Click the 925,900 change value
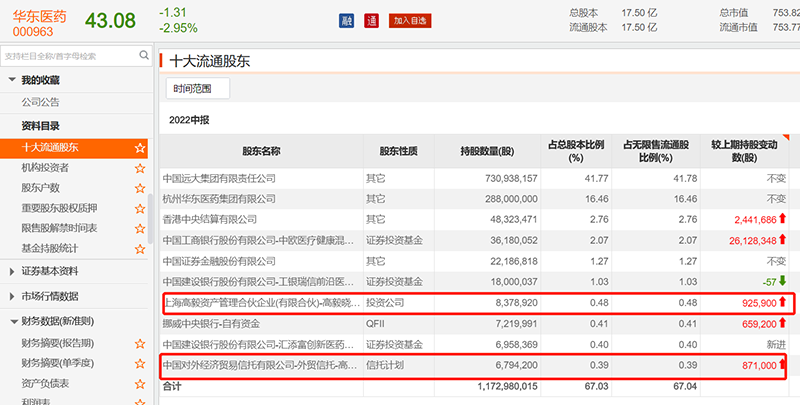The height and width of the screenshot is (405, 800). click(x=759, y=303)
